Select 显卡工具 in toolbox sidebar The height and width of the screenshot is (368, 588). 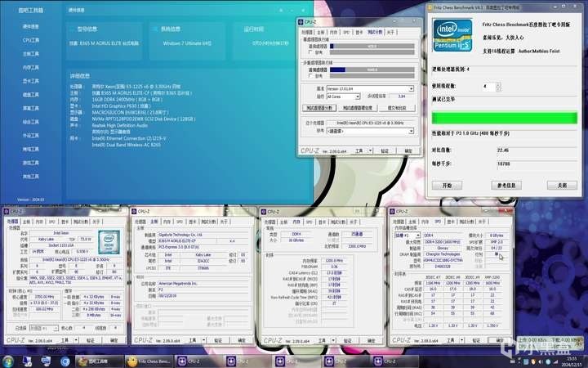(31, 81)
